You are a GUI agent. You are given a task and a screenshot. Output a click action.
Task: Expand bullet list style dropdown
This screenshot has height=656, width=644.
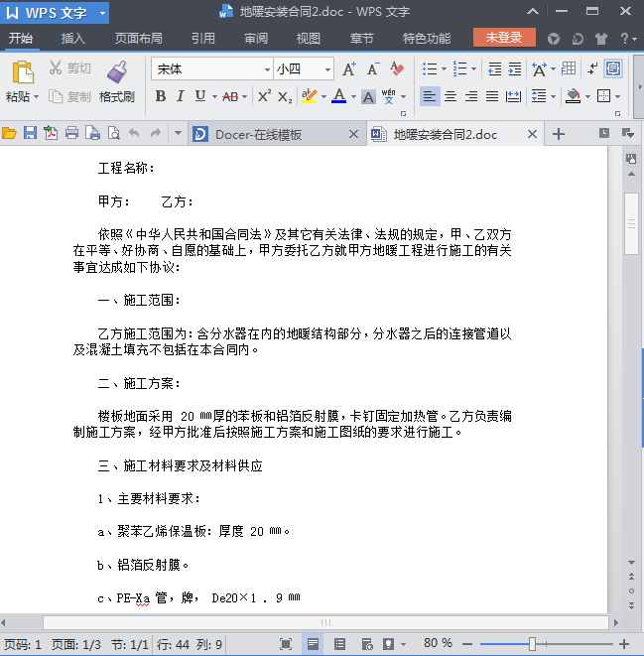click(x=444, y=69)
